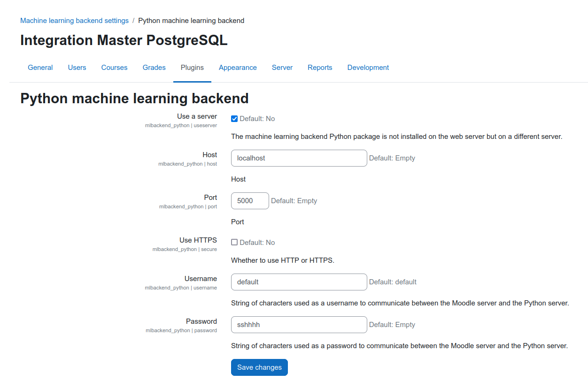Switch to the Users tab

[77, 68]
